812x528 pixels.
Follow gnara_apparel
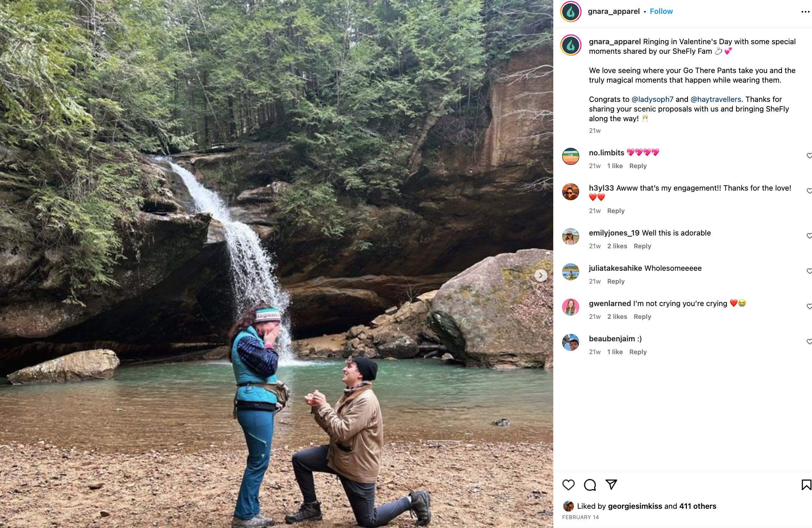[661, 11]
